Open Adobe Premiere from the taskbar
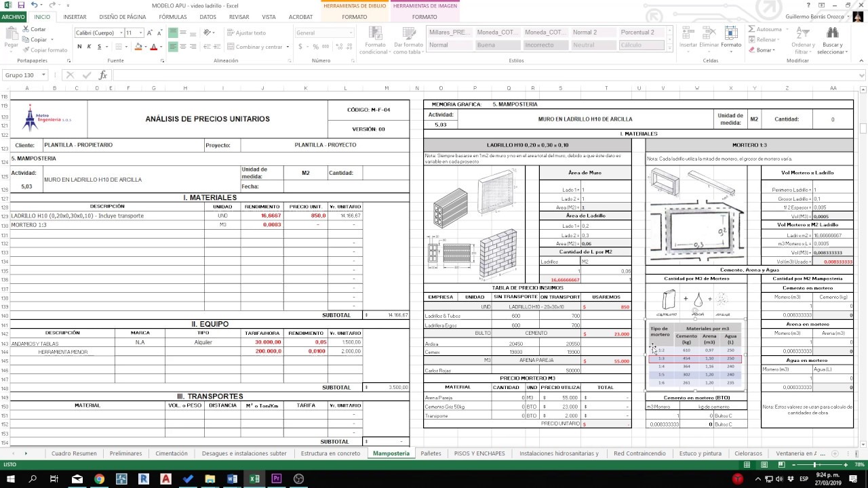The height and width of the screenshot is (488, 868). 276,479
